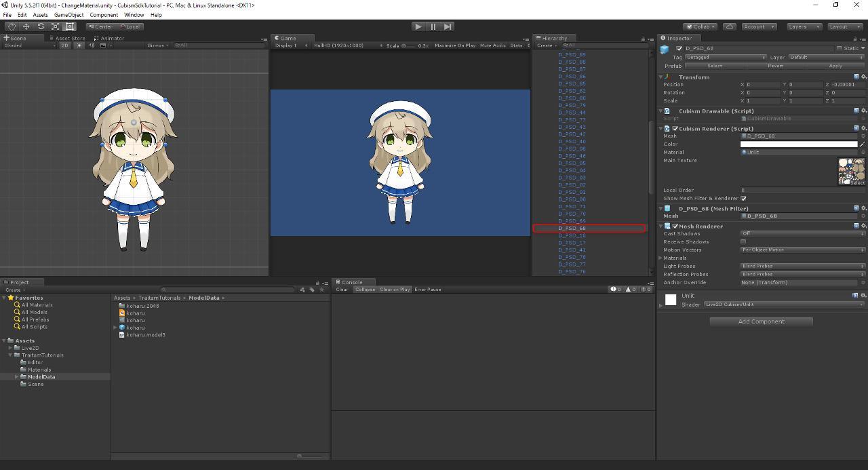The width and height of the screenshot is (868, 470).
Task: Select the Rect Transform tool
Action: [x=69, y=26]
